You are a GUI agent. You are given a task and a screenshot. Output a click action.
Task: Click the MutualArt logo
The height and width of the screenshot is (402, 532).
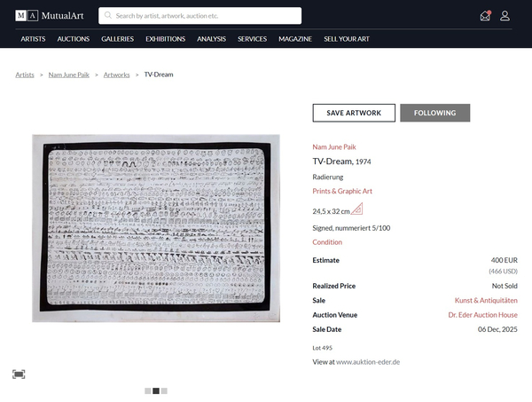tap(51, 16)
